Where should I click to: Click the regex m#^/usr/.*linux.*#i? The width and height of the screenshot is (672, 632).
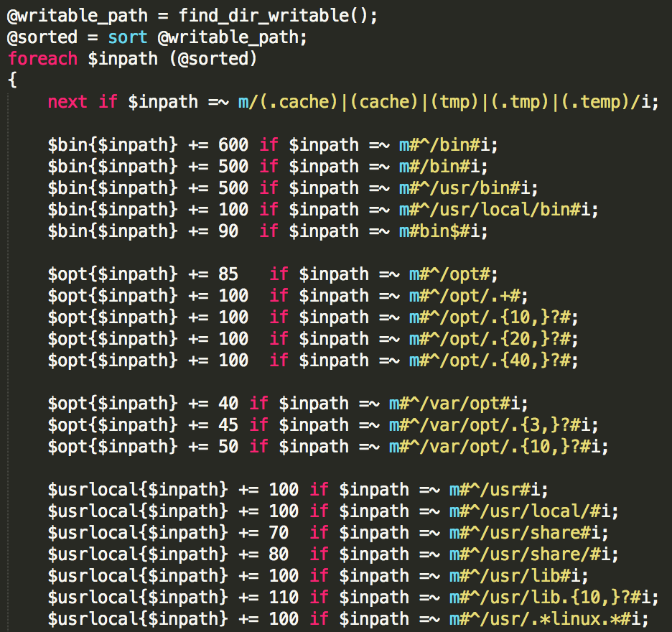[545, 618]
